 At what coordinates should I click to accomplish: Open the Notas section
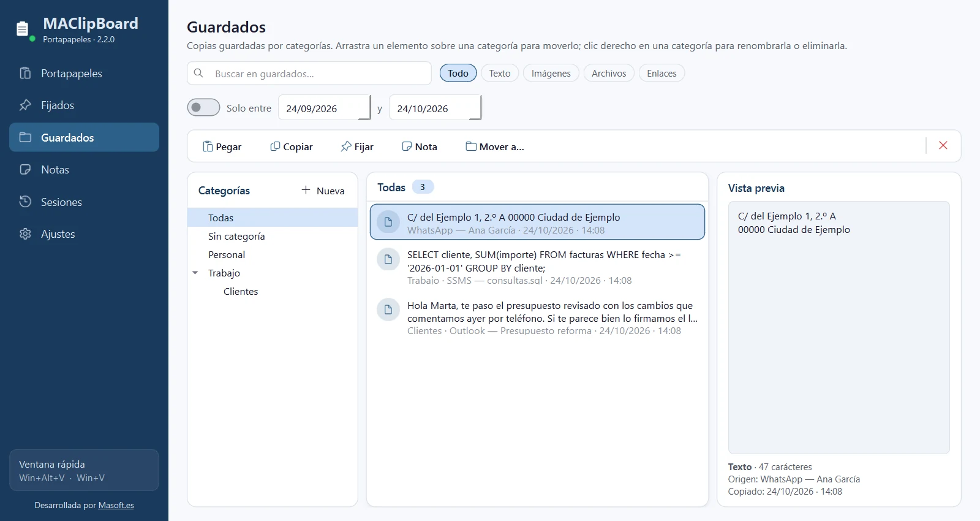pos(84,170)
